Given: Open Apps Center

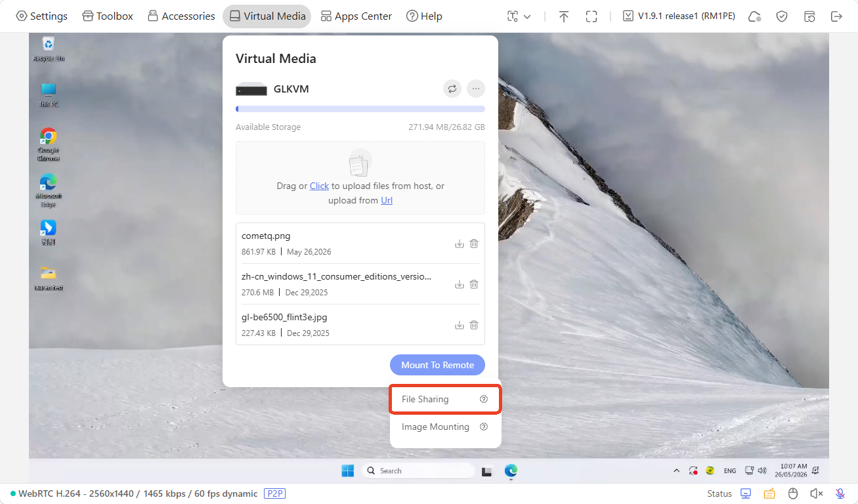Looking at the screenshot, I should click(x=356, y=16).
